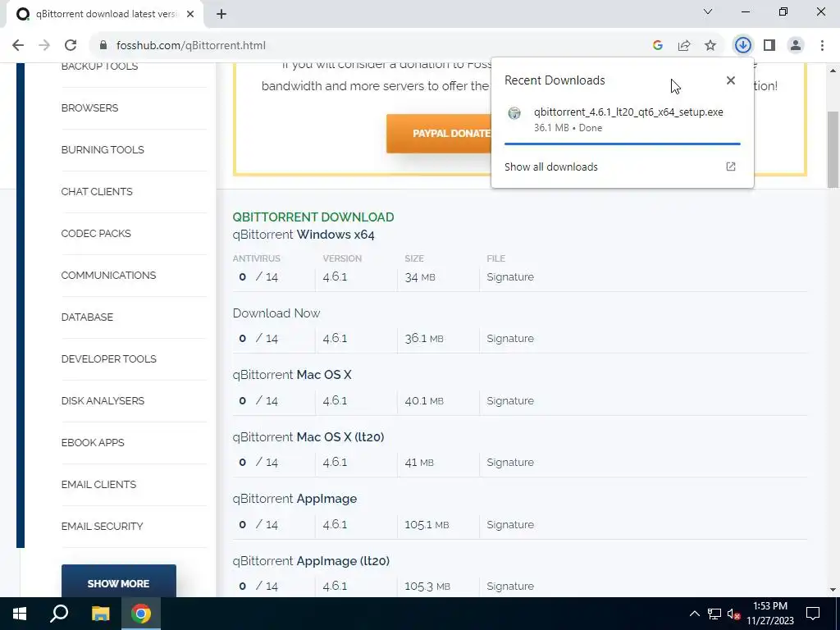
Task: Click the network tray icon
Action: (714, 614)
